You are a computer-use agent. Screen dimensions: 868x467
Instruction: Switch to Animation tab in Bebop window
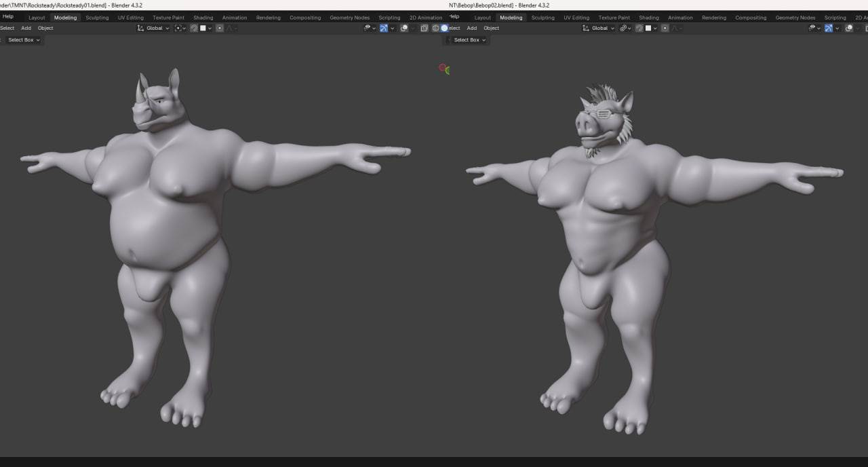coord(680,18)
